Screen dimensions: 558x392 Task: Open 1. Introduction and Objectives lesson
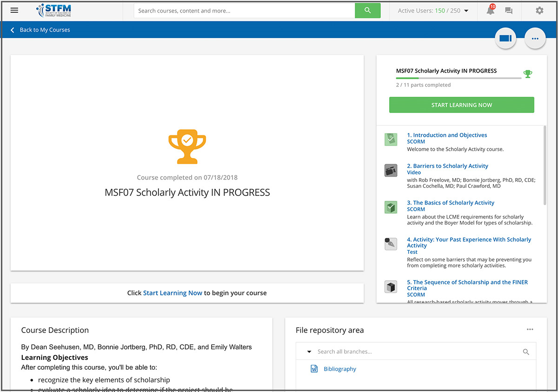pyautogui.click(x=447, y=135)
